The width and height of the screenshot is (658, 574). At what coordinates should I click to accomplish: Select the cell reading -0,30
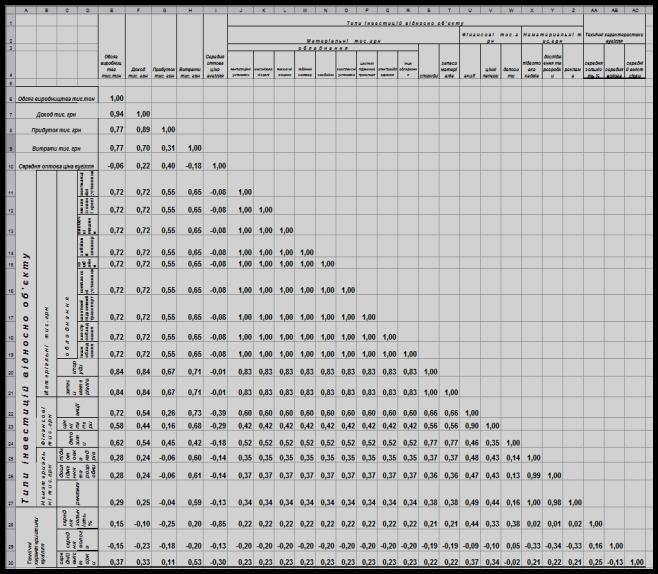click(215, 559)
